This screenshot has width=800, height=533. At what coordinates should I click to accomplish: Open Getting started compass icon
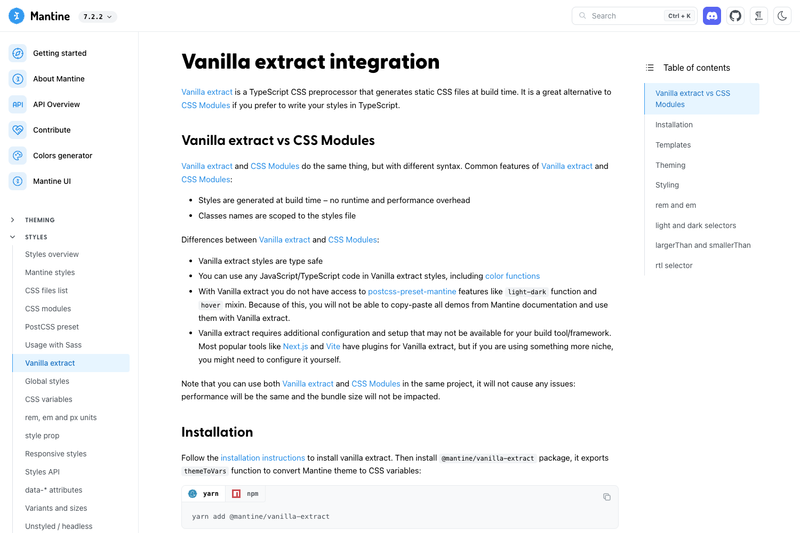click(17, 53)
